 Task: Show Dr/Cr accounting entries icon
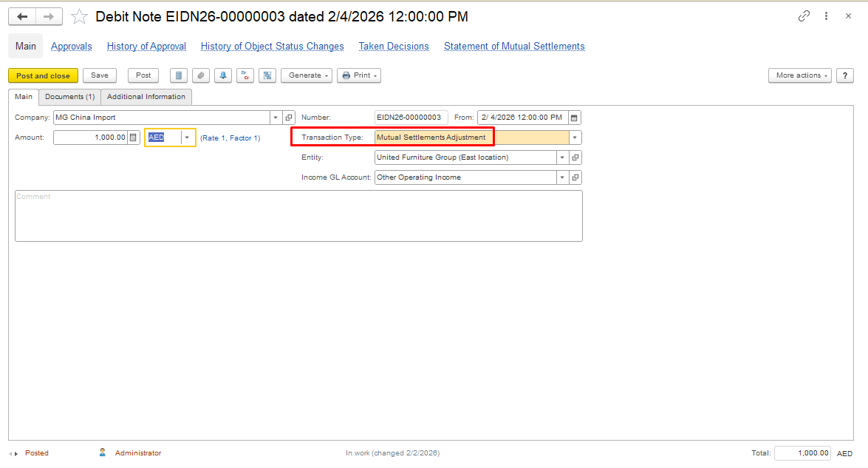(245, 75)
